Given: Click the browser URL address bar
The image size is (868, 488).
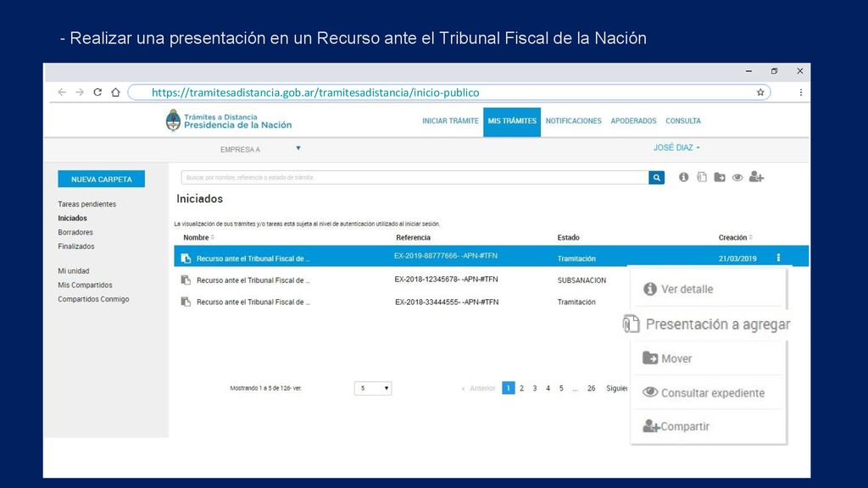Looking at the screenshot, I should click(448, 92).
